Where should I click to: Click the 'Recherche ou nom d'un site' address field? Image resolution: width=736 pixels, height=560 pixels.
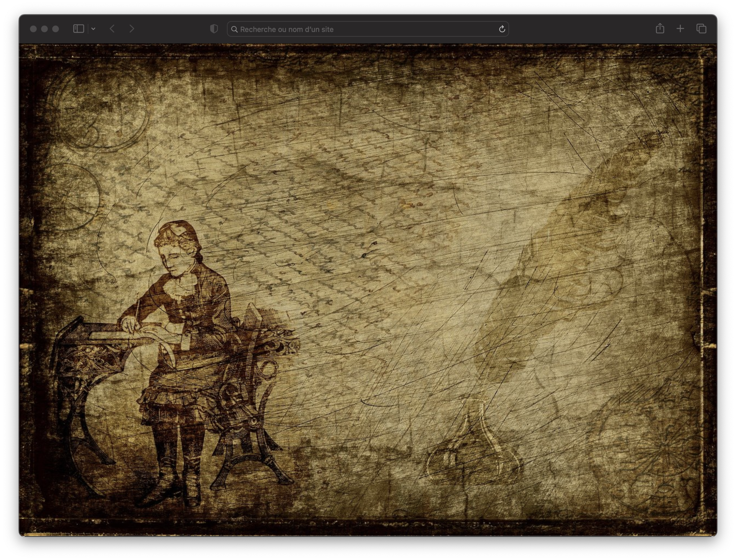pyautogui.click(x=368, y=29)
